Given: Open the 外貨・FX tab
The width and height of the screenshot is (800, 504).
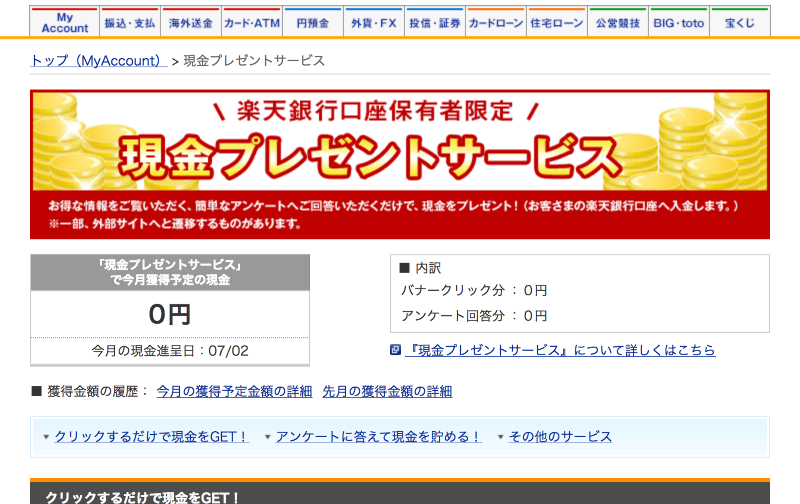Looking at the screenshot, I should point(373,23).
